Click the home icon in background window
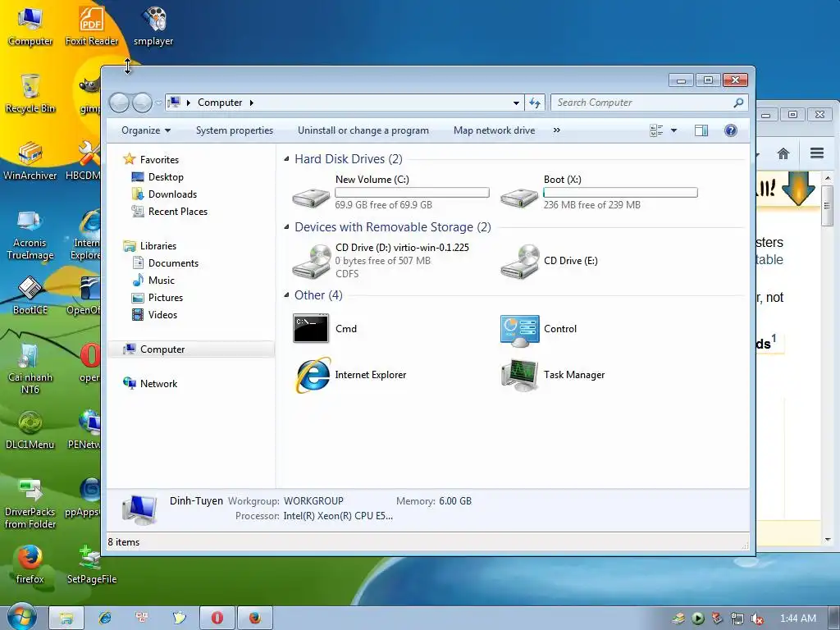Viewport: 840px width, 630px height. click(783, 153)
